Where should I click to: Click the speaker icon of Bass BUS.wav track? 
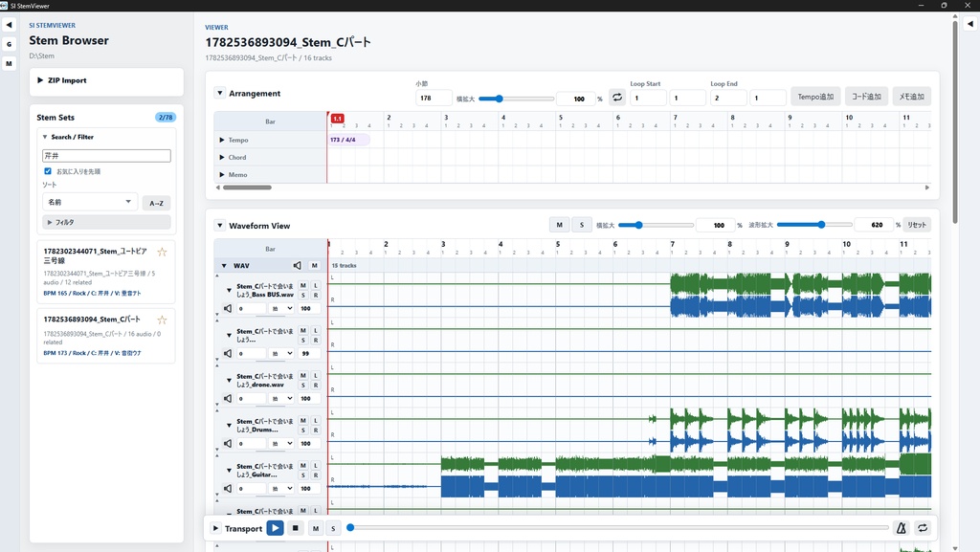tap(228, 308)
